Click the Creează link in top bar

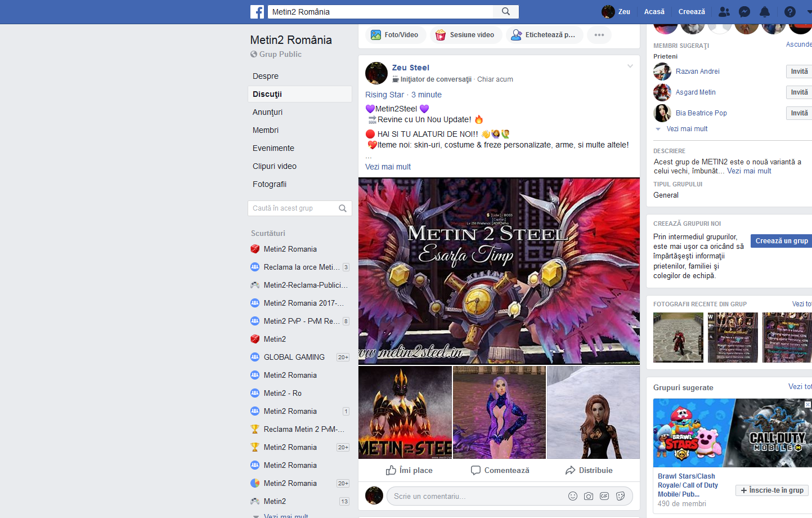[x=692, y=12]
